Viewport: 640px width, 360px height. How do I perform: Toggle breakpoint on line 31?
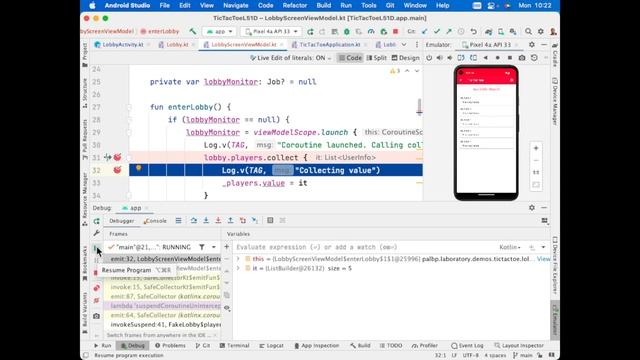coord(117,157)
